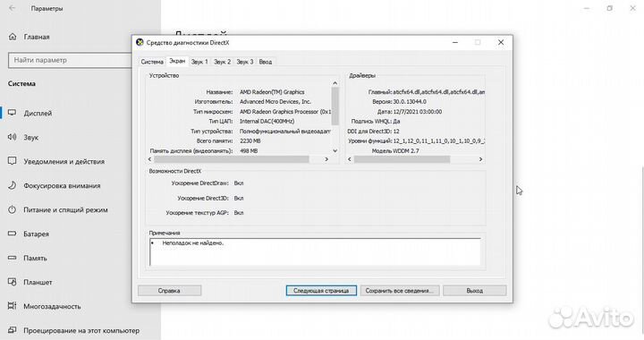Image resolution: width=644 pixels, height=340 pixels.
Task: Click the Подпись WHQL: Да text
Action: (376, 122)
